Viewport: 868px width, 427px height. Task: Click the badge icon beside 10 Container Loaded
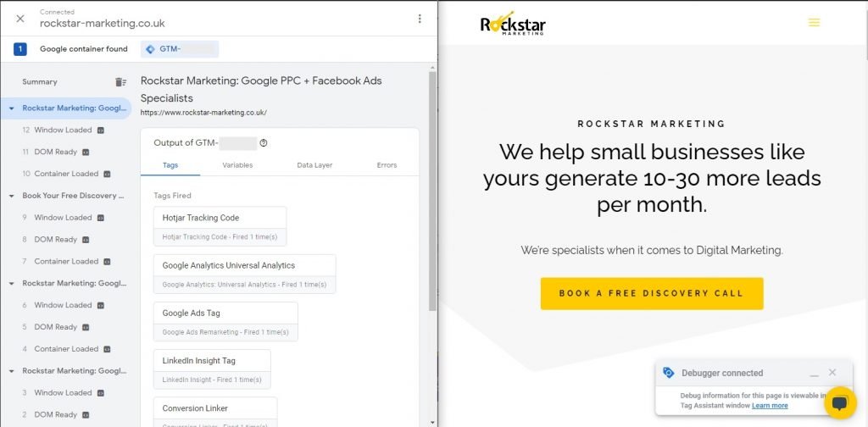point(107,174)
